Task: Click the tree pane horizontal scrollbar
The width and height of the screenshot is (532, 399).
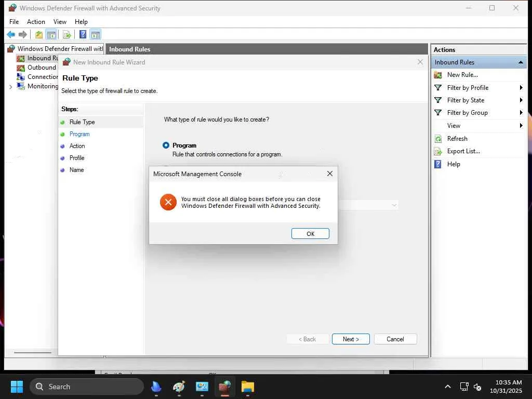Action: click(x=33, y=353)
